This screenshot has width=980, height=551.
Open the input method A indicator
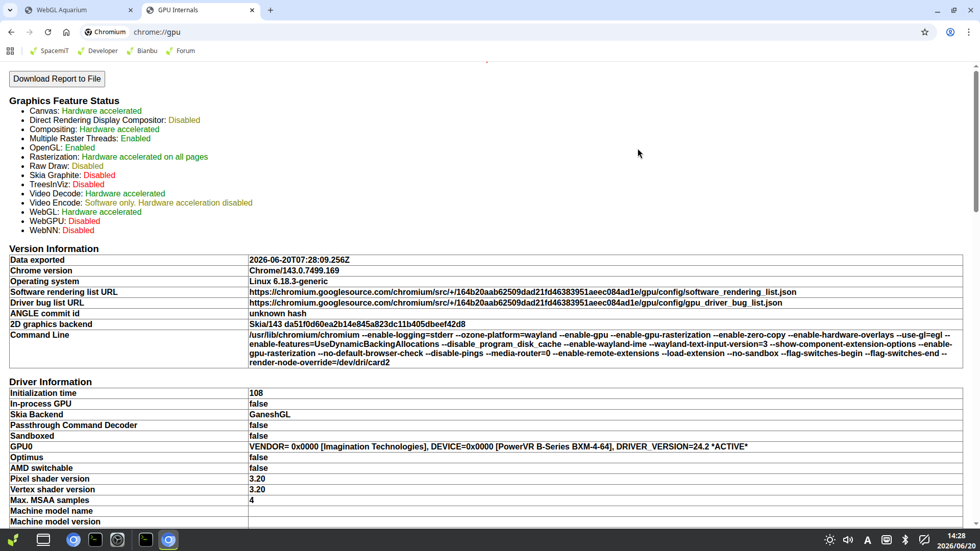(867, 540)
